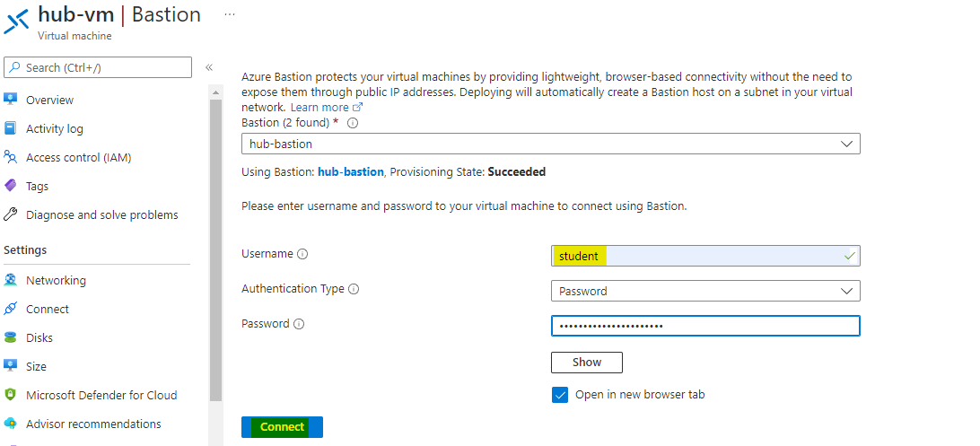Click the Overview monitor icon in sidebar
The height and width of the screenshot is (446, 980).
tap(11, 100)
